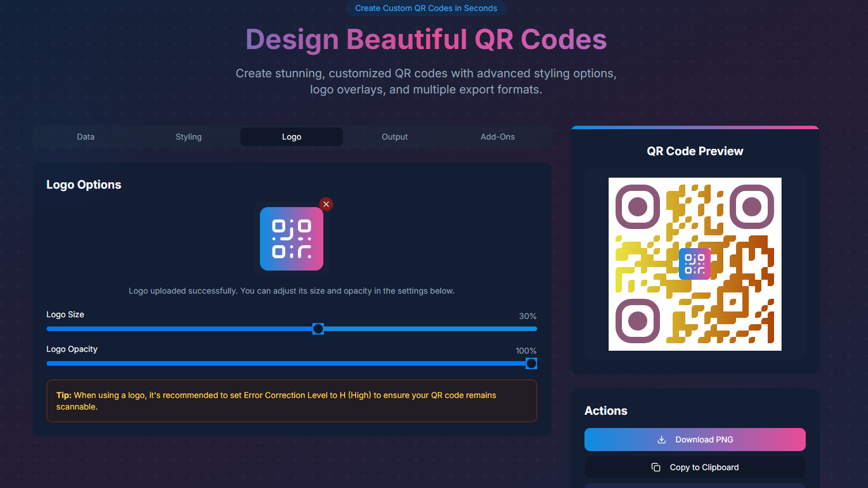This screenshot has height=488, width=868.
Task: Click the Error Correction tip message
Action: click(x=292, y=401)
